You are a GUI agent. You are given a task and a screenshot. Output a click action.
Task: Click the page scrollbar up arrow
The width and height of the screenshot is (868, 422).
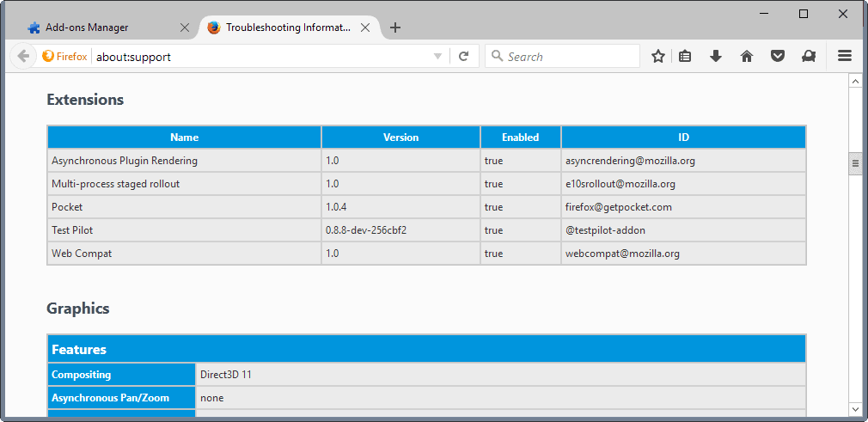click(855, 82)
